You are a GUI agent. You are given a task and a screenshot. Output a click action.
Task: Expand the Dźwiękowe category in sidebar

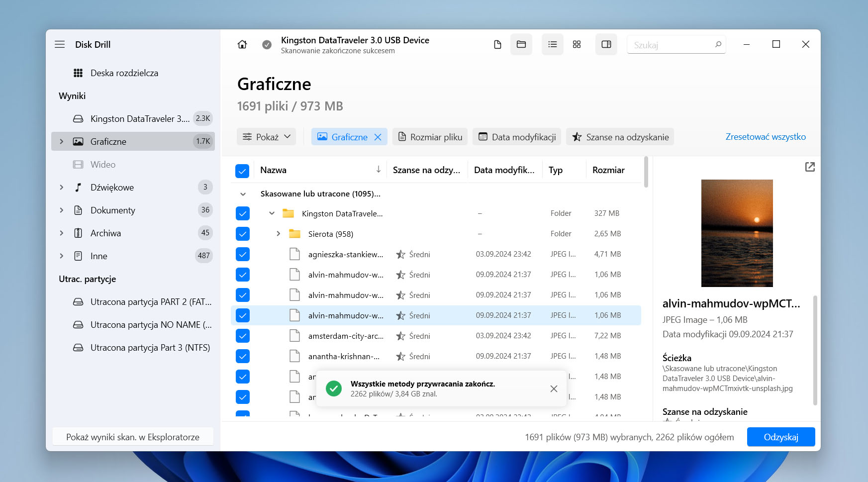(62, 188)
